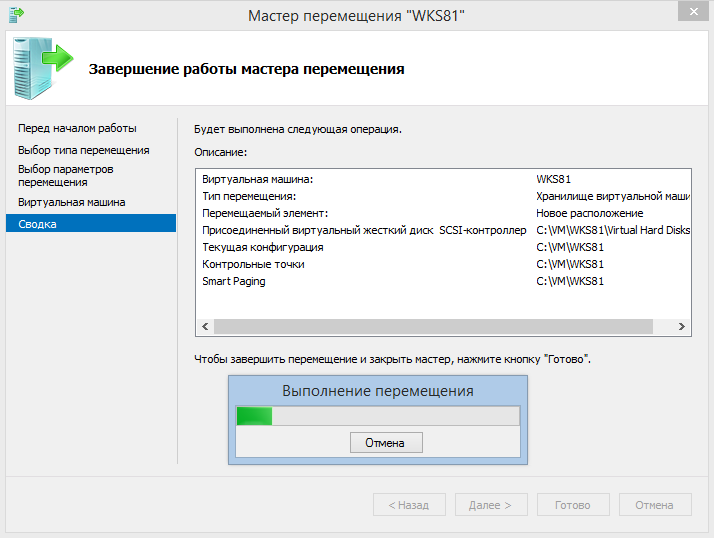Viewport: 714px width, 538px height.
Task: Select the 'Smart Paging' row in description
Action: [234, 281]
